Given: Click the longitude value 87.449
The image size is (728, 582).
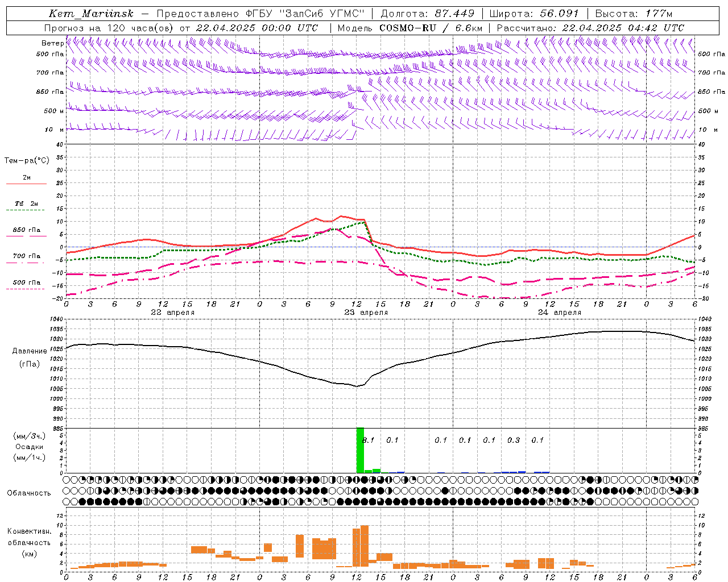Looking at the screenshot, I should tap(454, 14).
